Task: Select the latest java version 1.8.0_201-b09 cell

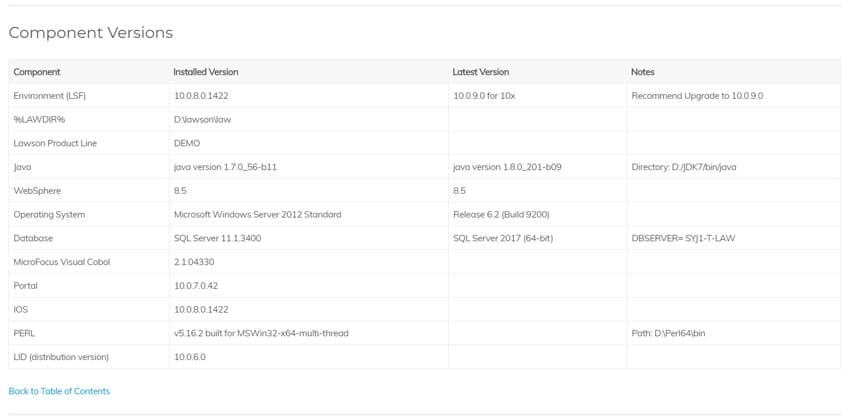Action: 507,167
